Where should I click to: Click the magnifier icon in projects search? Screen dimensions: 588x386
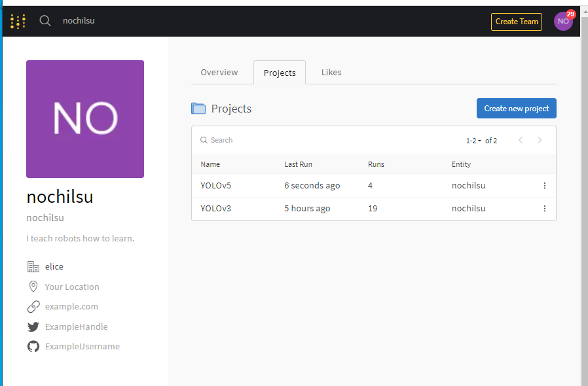click(204, 140)
